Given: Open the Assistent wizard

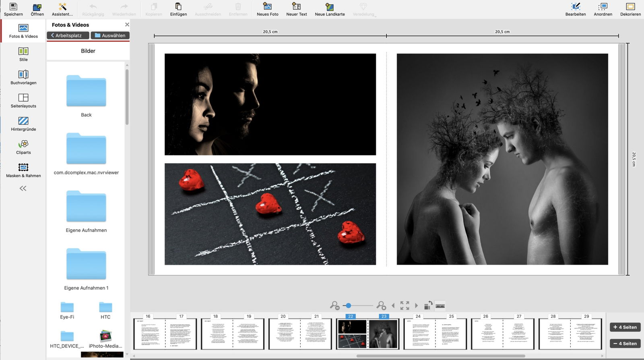Looking at the screenshot, I should (62, 9).
